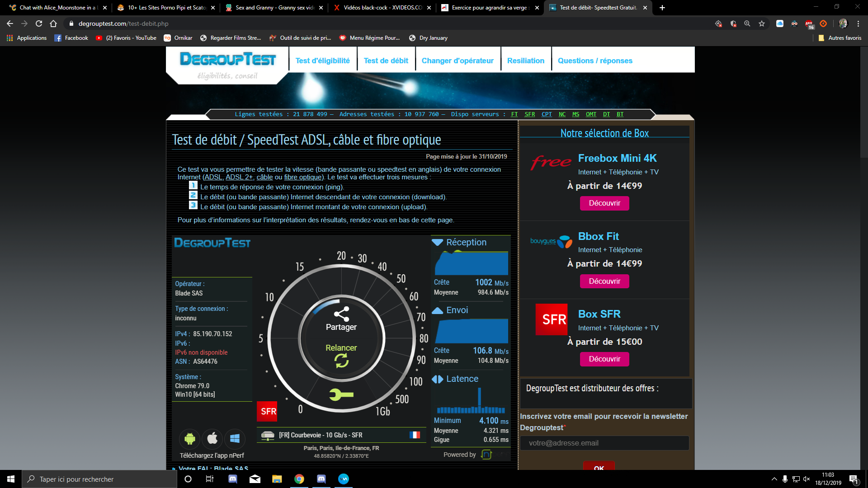Image resolution: width=868 pixels, height=488 pixels.
Task: Open the Test d'éligibilité menu item
Action: point(322,61)
